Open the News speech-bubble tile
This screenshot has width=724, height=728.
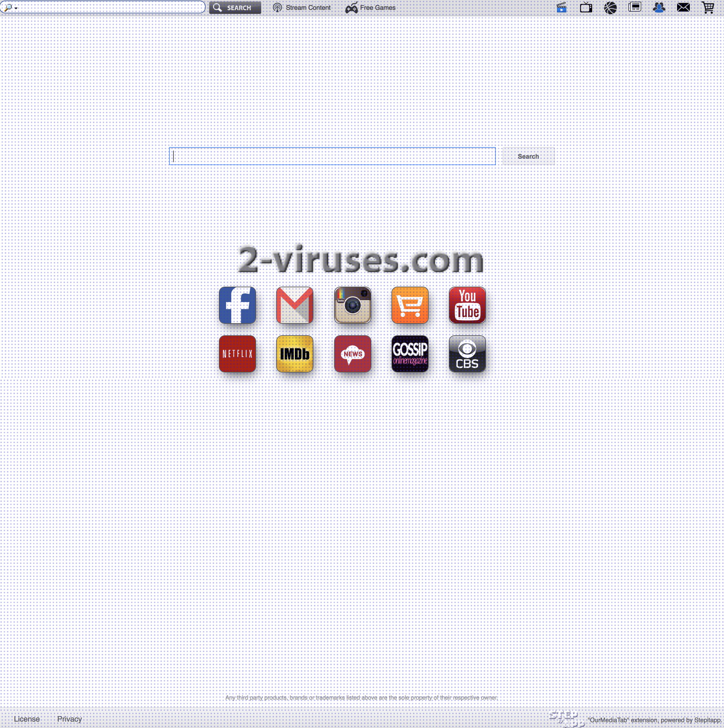pos(352,354)
